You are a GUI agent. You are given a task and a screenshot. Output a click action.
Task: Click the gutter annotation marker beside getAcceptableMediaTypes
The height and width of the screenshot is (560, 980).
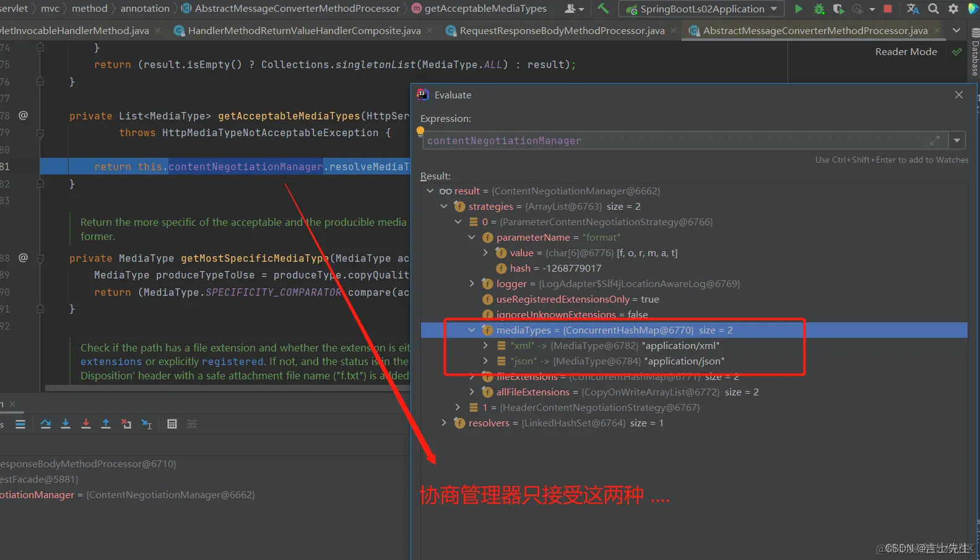[24, 115]
